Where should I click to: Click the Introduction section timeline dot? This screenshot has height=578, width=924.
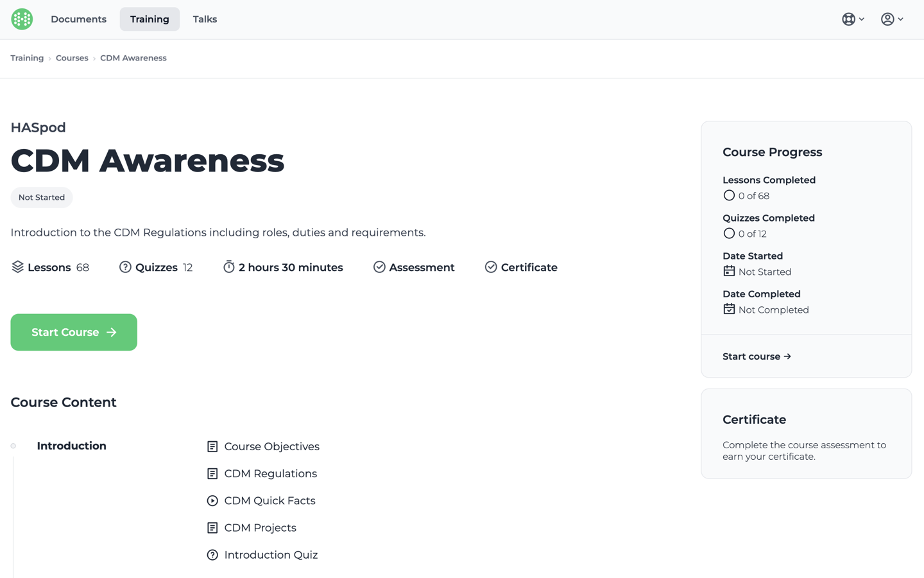click(x=13, y=446)
